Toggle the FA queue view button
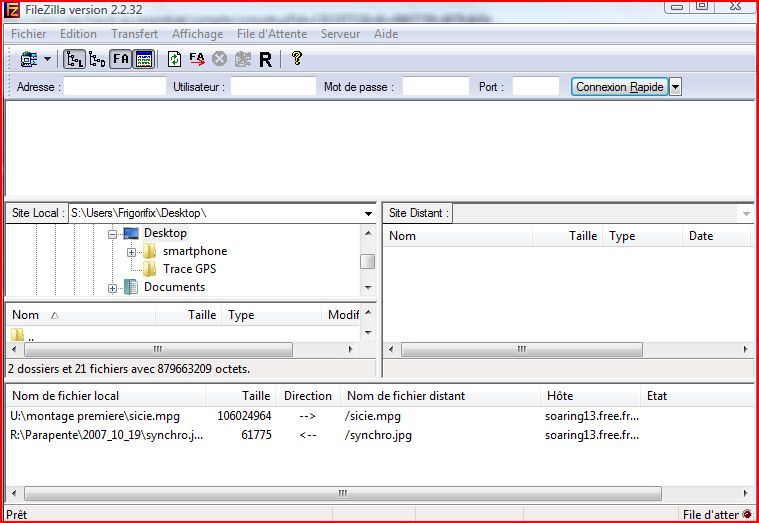 121,59
